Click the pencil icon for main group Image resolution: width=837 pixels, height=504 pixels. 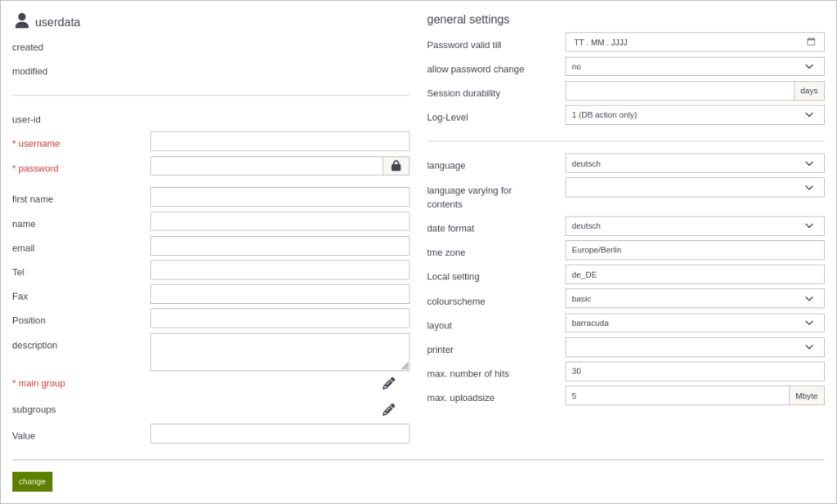pos(388,383)
